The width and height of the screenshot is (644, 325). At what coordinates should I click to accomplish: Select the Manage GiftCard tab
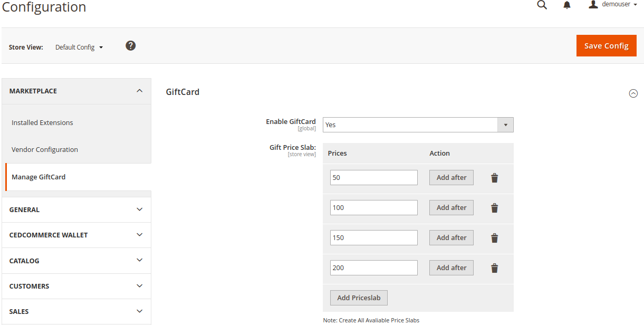pos(78,177)
